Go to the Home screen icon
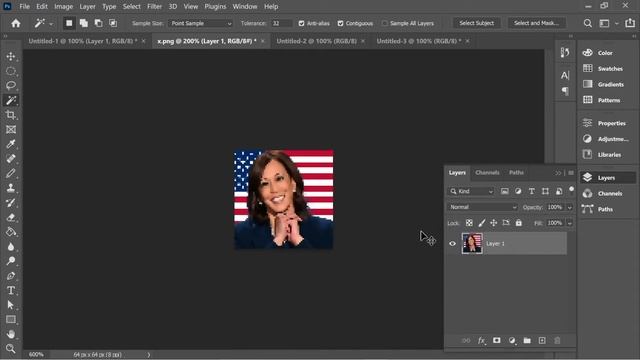 tap(16, 23)
